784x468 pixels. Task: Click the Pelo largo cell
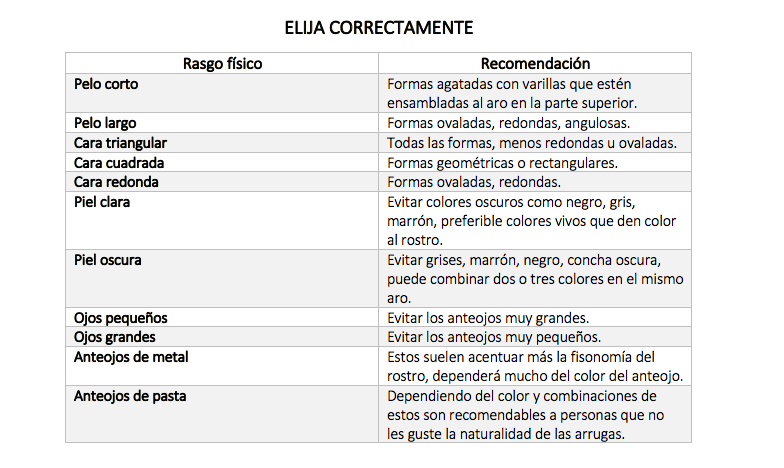coord(106,123)
